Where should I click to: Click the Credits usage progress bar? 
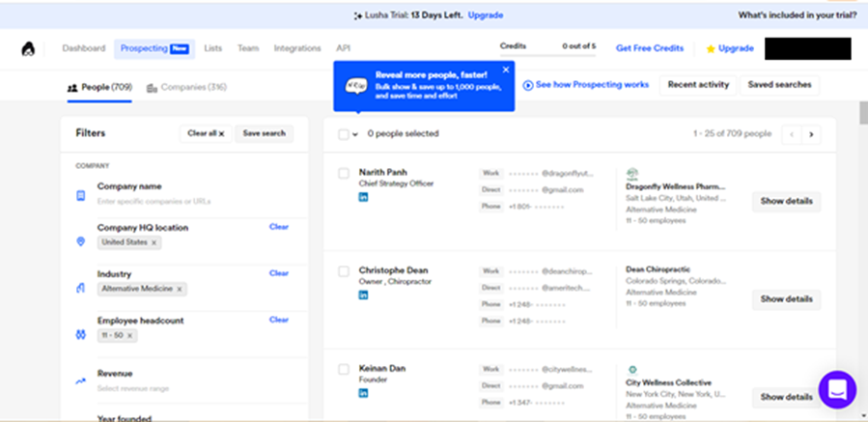(547, 55)
